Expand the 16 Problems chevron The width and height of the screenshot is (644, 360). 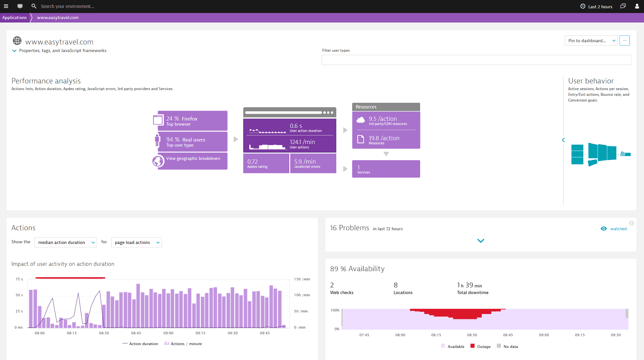pyautogui.click(x=481, y=241)
